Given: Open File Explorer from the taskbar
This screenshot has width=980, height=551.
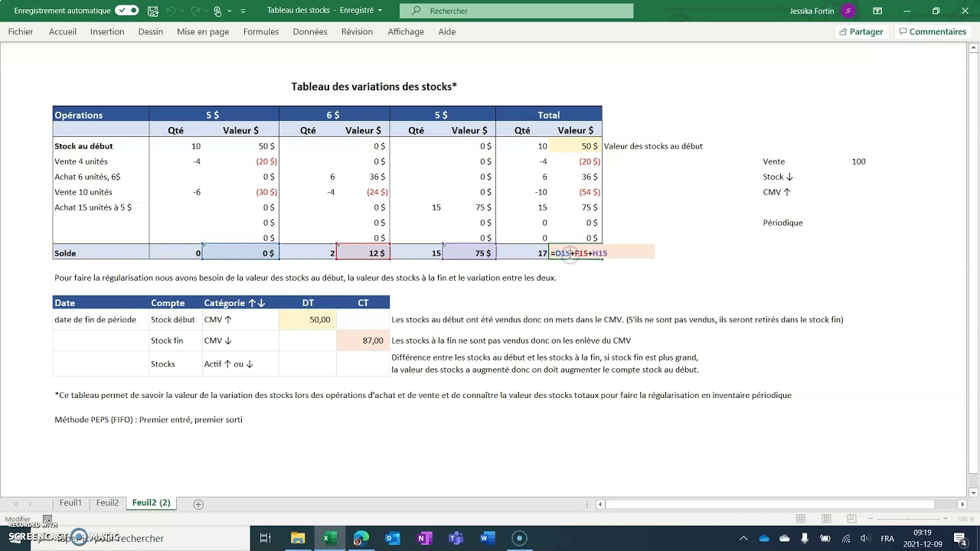Looking at the screenshot, I should pyautogui.click(x=298, y=538).
